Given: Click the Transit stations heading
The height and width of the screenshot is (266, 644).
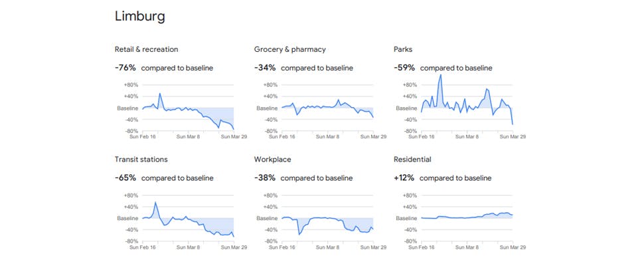Looking at the screenshot, I should point(141,160).
